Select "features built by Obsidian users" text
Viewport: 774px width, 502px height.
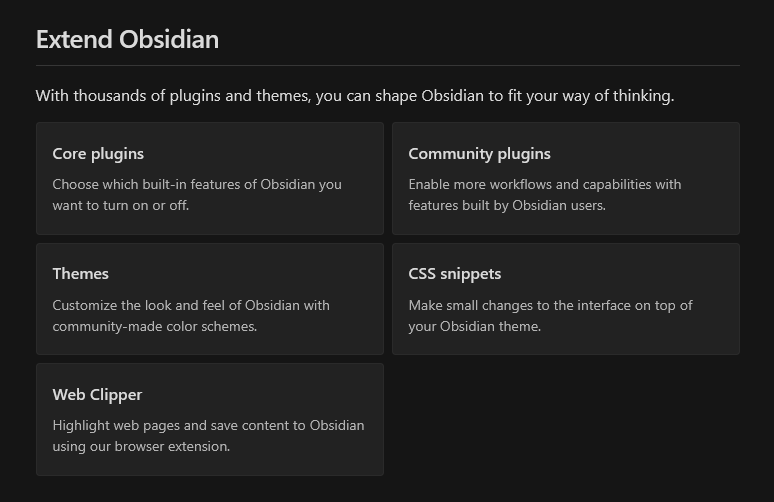(507, 206)
